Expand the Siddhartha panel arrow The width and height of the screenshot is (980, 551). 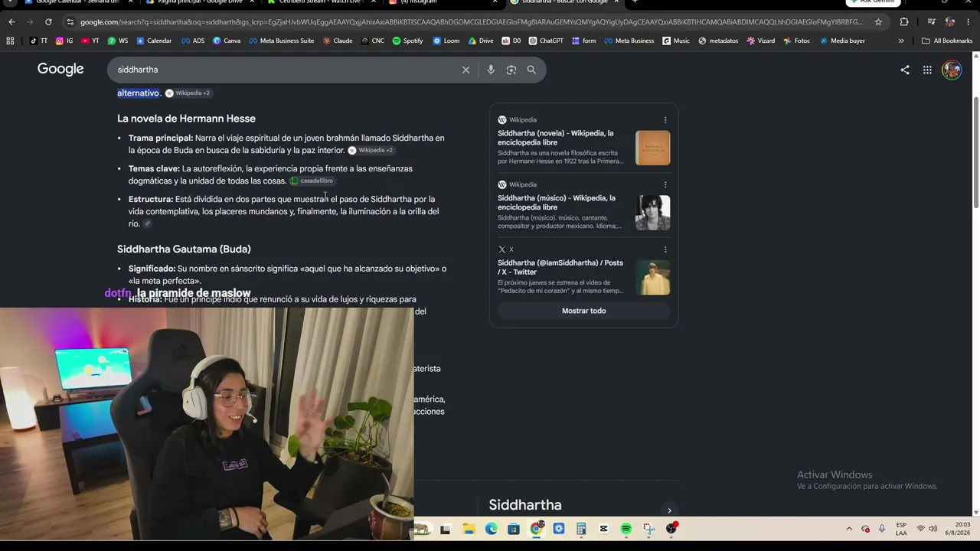click(x=669, y=510)
